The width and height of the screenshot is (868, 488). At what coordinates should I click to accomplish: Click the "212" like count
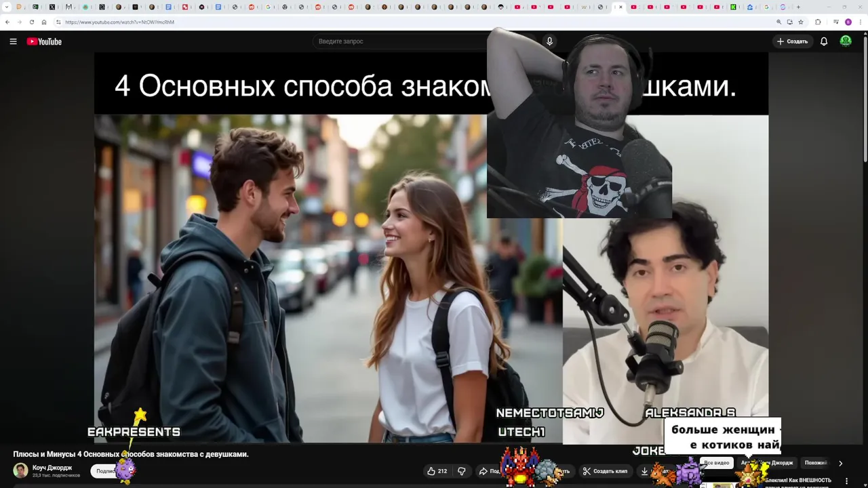[442, 471]
